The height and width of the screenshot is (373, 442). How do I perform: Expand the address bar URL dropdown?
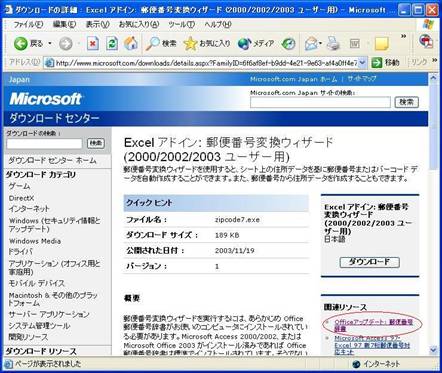[x=363, y=63]
